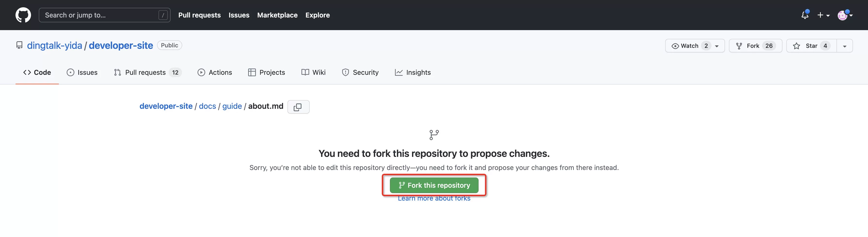Follow the Learn more about forks link
Image resolution: width=868 pixels, height=237 pixels.
pyautogui.click(x=434, y=199)
